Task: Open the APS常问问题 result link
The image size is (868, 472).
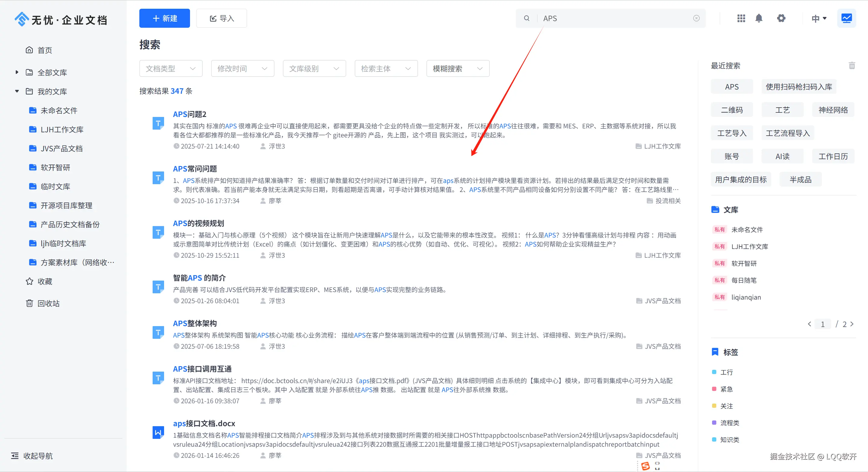Action: [195, 169]
